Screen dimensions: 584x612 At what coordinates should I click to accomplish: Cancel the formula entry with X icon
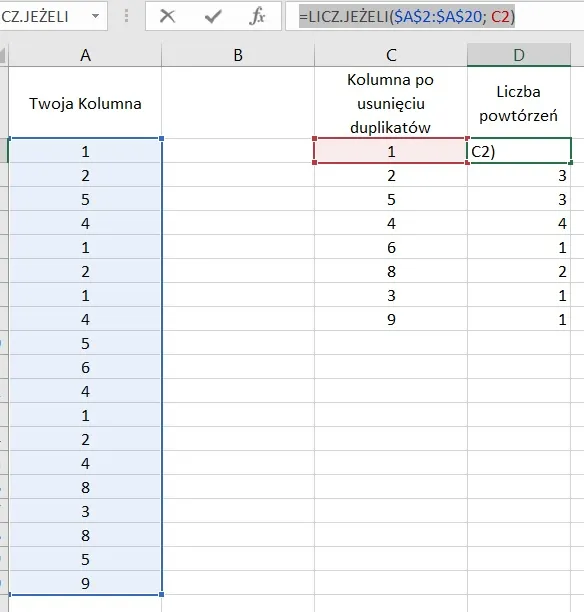[167, 16]
